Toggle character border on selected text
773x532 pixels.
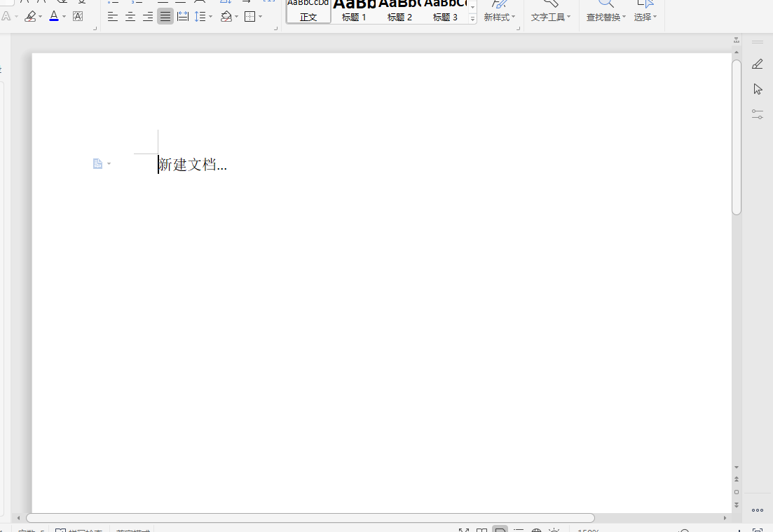(x=77, y=16)
